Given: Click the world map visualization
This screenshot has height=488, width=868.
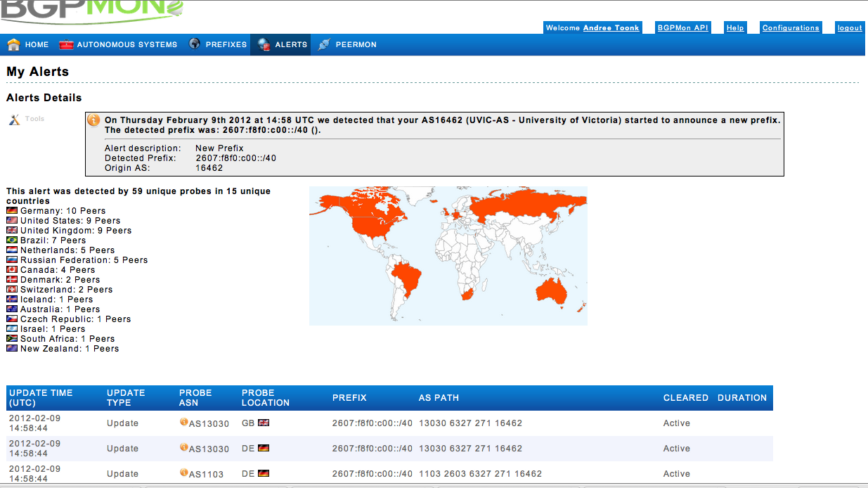Looking at the screenshot, I should click(x=448, y=255).
